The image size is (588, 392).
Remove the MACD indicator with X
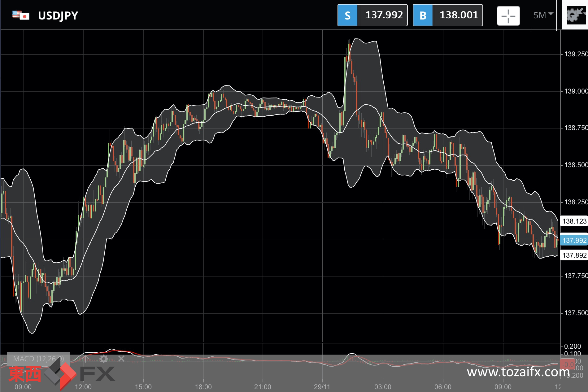[121, 359]
